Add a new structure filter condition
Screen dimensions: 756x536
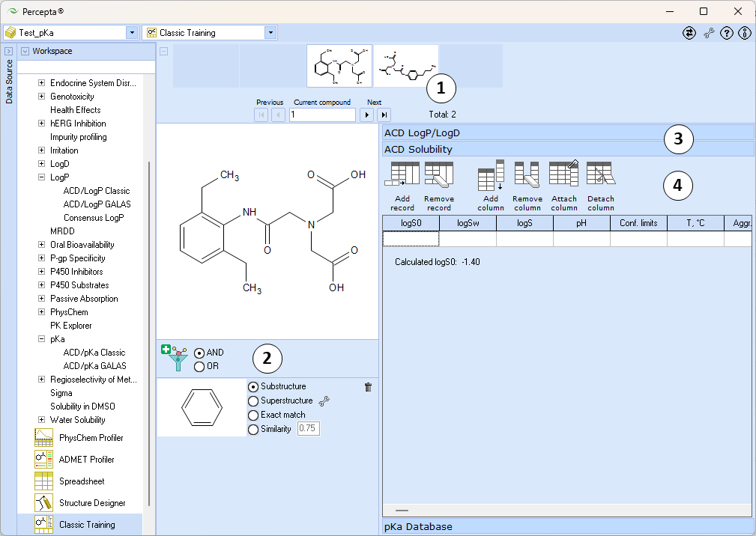[174, 358]
